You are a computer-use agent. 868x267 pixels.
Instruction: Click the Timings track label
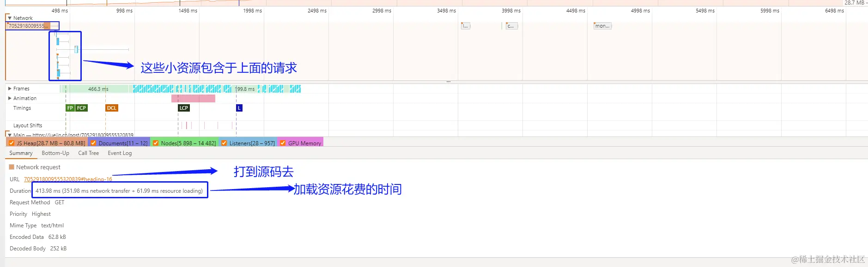pos(22,108)
